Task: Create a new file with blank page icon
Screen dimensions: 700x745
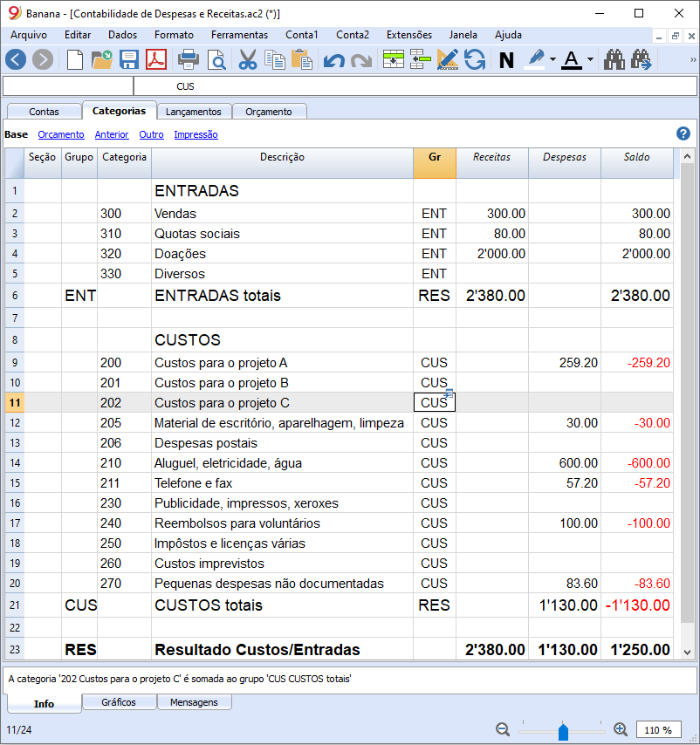Action: pyautogui.click(x=74, y=60)
